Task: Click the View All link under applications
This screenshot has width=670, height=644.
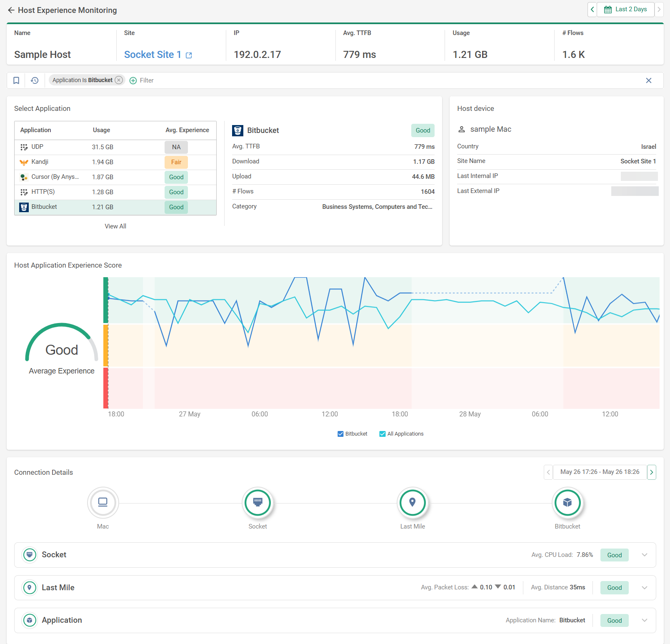Action: coord(115,226)
